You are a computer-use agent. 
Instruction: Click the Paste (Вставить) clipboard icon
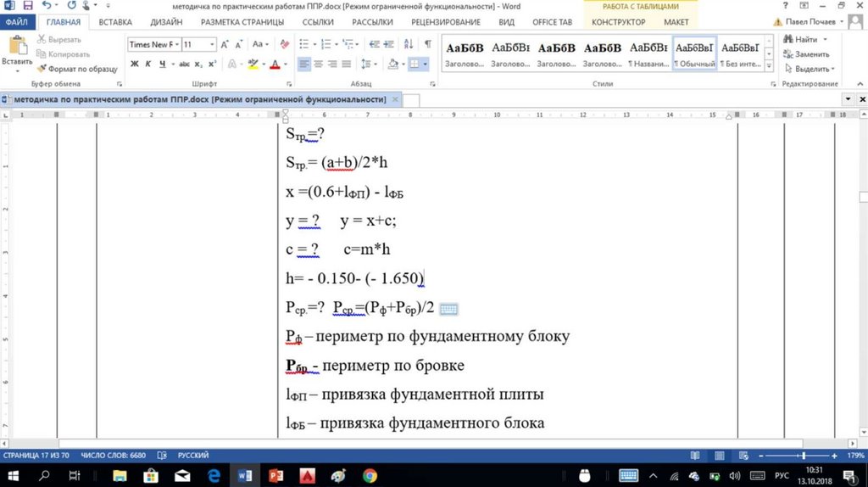click(x=17, y=47)
